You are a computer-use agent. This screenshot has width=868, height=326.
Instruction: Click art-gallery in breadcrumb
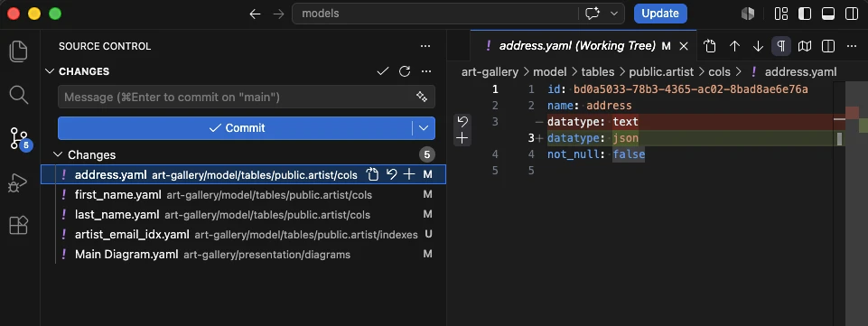tap(490, 72)
